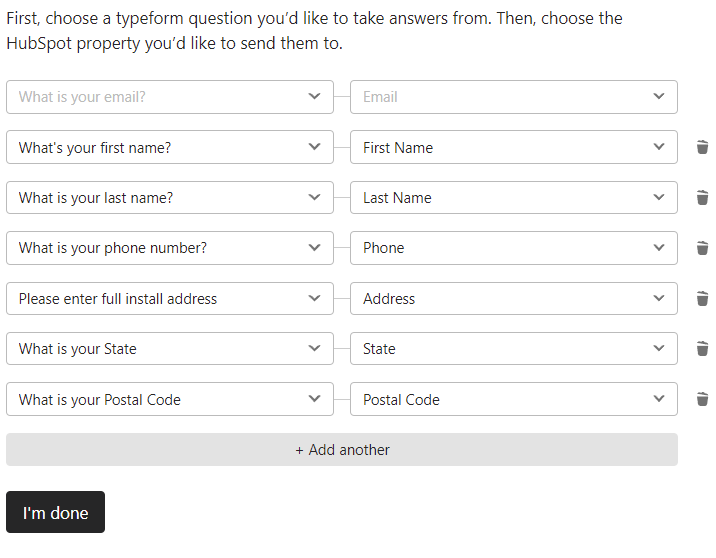Open the Phone property dropdown
The width and height of the screenshot is (716, 558).
[x=513, y=248]
